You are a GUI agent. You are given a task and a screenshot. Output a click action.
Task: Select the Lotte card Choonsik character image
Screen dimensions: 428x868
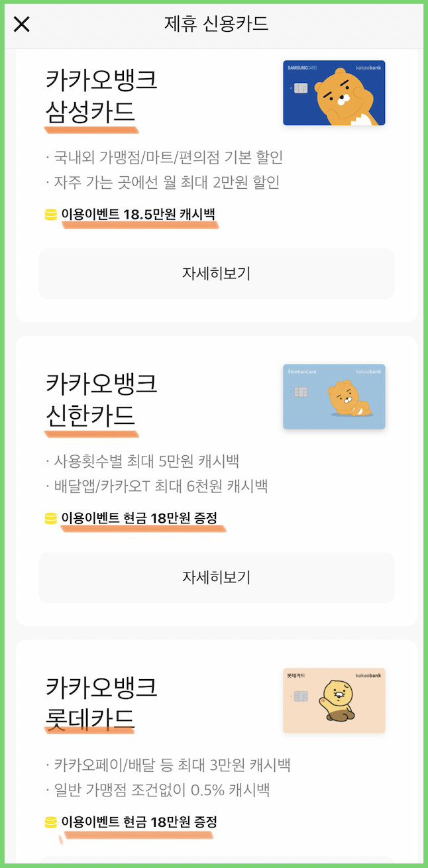(339, 699)
